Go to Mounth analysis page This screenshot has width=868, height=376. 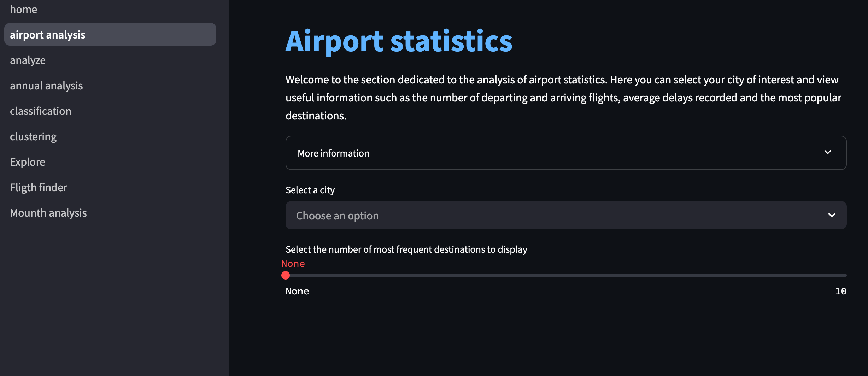coord(48,213)
